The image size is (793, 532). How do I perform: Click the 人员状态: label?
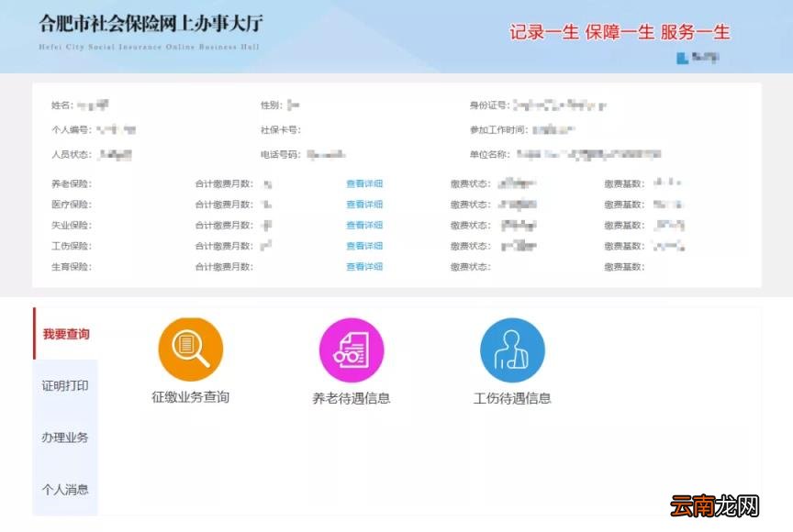click(72, 155)
